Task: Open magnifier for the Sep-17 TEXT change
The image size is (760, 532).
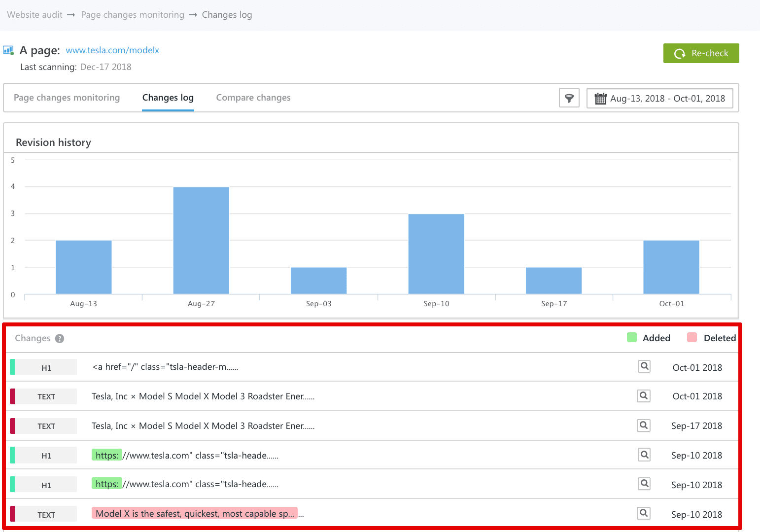Action: (x=644, y=426)
